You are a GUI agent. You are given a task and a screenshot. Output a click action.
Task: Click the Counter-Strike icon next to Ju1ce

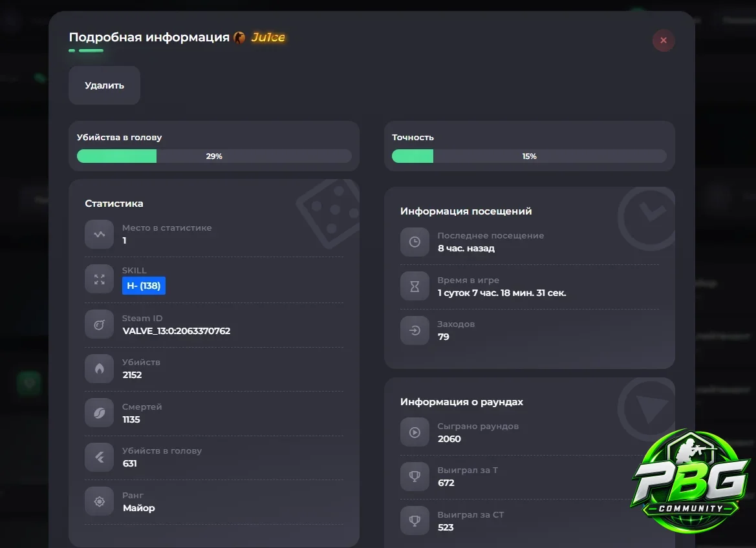(239, 37)
